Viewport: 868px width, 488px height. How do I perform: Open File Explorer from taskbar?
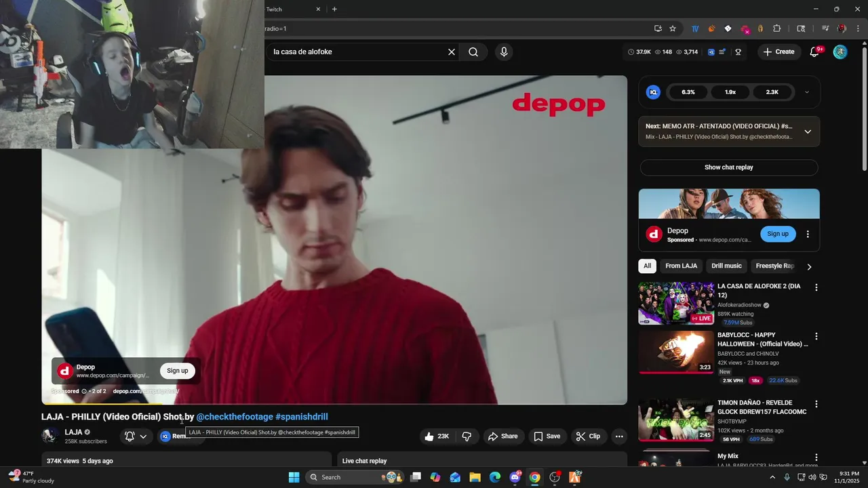[x=475, y=477]
